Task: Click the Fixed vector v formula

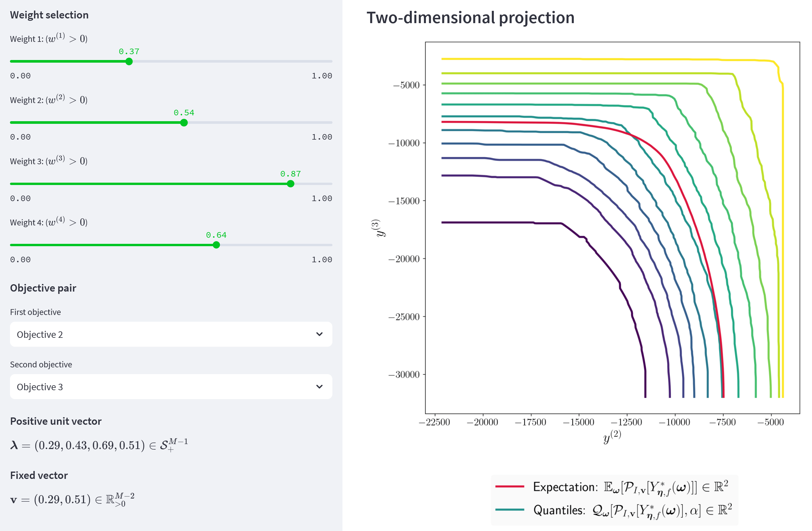Action: tap(72, 500)
